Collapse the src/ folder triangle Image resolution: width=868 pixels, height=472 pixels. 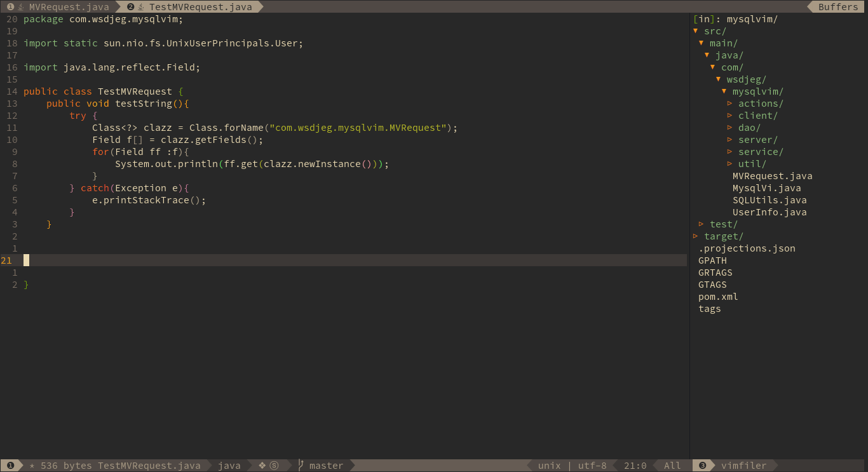pyautogui.click(x=696, y=31)
